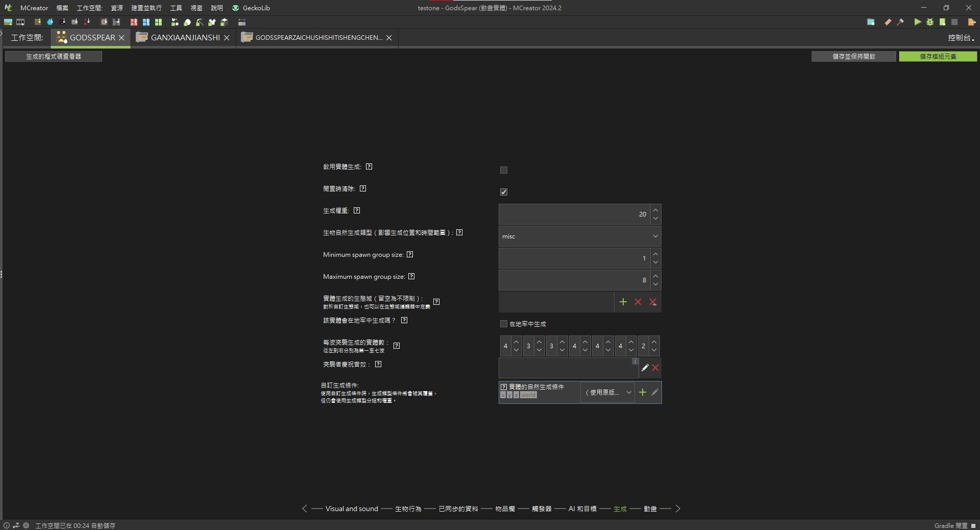Open the 工具 menu
The height and width of the screenshot is (530, 980).
[176, 8]
